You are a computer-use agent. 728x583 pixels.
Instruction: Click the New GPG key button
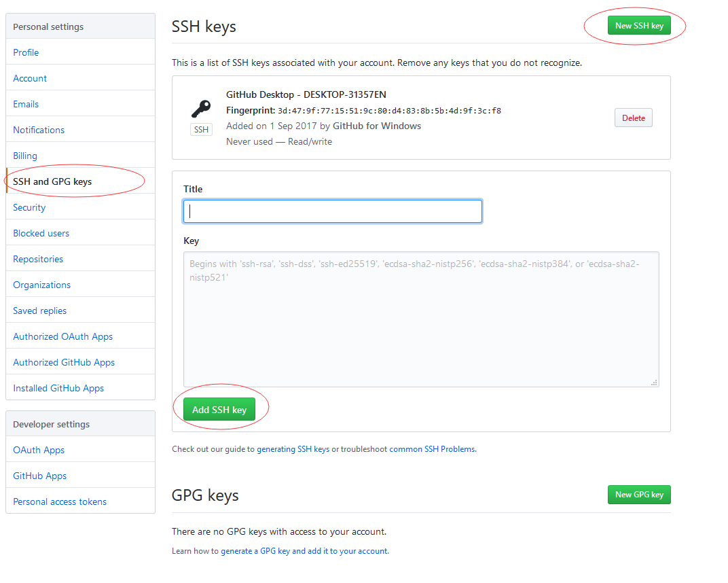[x=639, y=495]
